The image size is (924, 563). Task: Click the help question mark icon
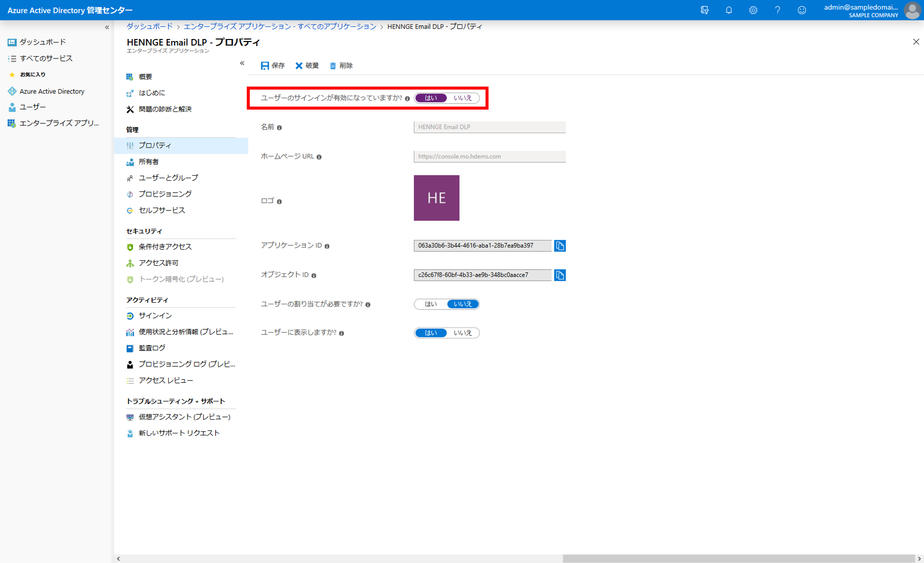click(777, 10)
